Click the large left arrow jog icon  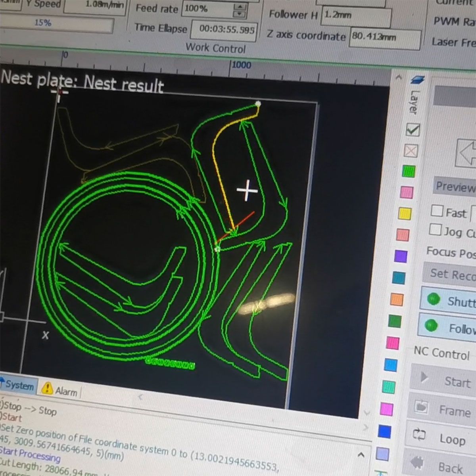[466, 153]
